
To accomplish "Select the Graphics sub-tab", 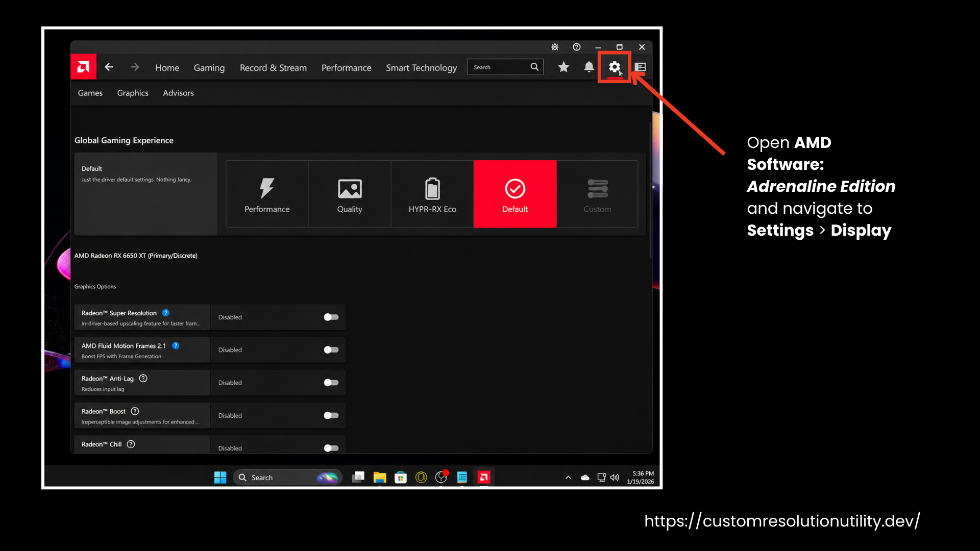I will pos(133,93).
